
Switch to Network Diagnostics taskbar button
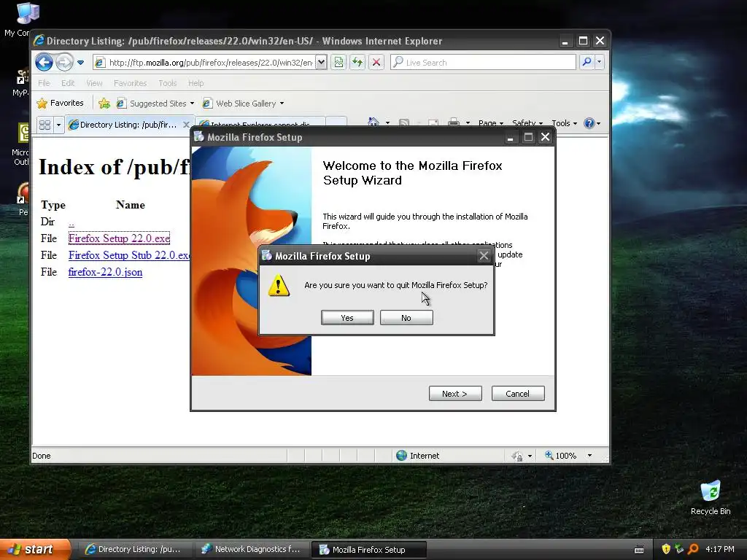tap(252, 549)
